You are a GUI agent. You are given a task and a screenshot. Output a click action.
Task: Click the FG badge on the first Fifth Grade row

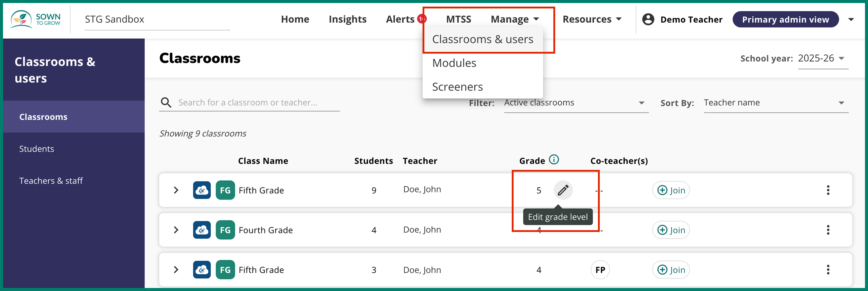(225, 190)
